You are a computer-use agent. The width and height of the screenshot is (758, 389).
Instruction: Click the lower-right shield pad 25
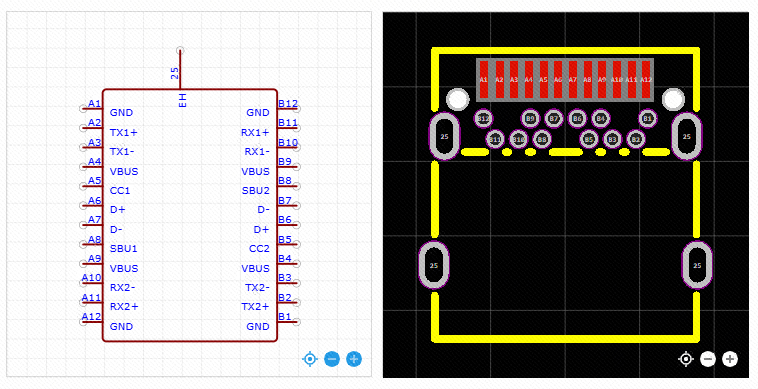coord(697,265)
